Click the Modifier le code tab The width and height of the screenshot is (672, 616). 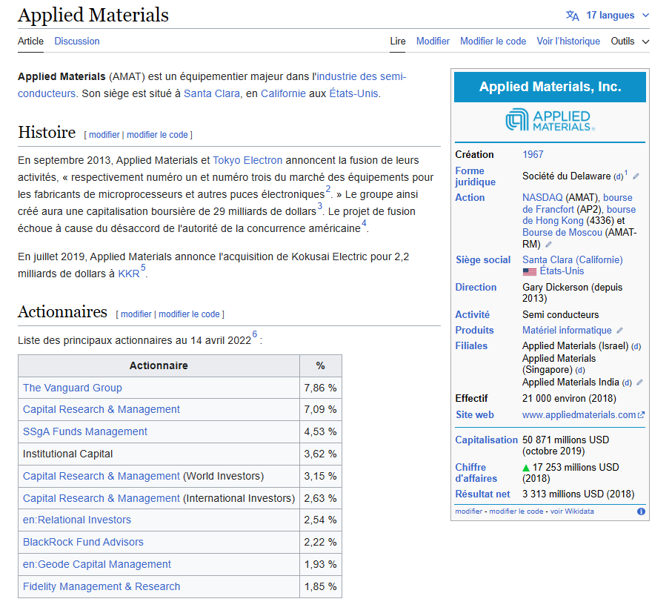pos(493,42)
